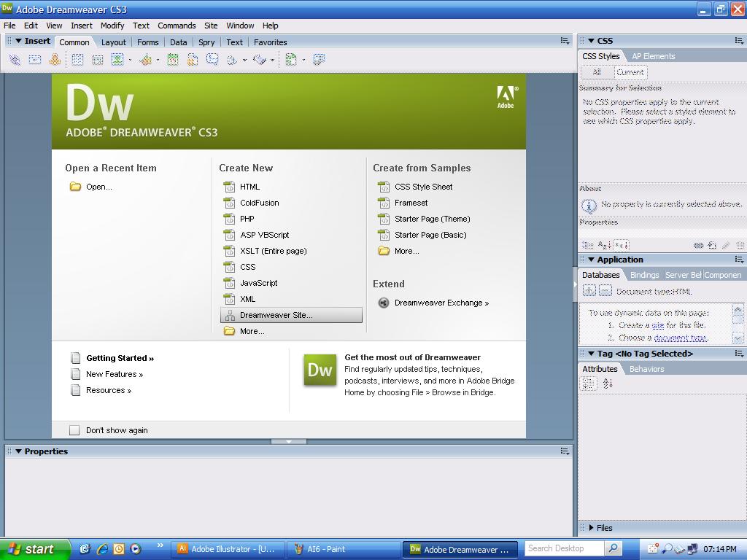
Task: Open the Images dropdown arrow
Action: pyautogui.click(x=130, y=60)
